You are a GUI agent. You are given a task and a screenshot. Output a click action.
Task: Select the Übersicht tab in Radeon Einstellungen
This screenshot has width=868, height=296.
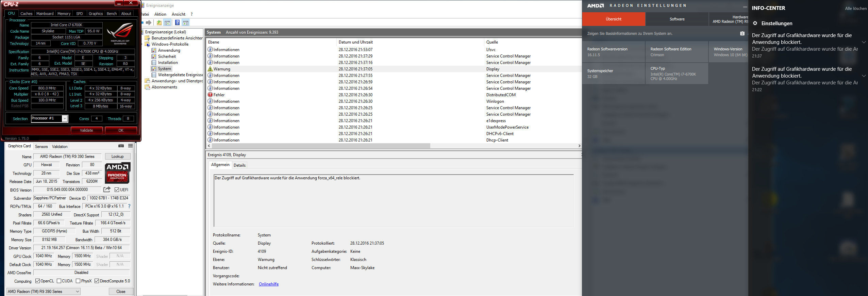click(x=614, y=19)
